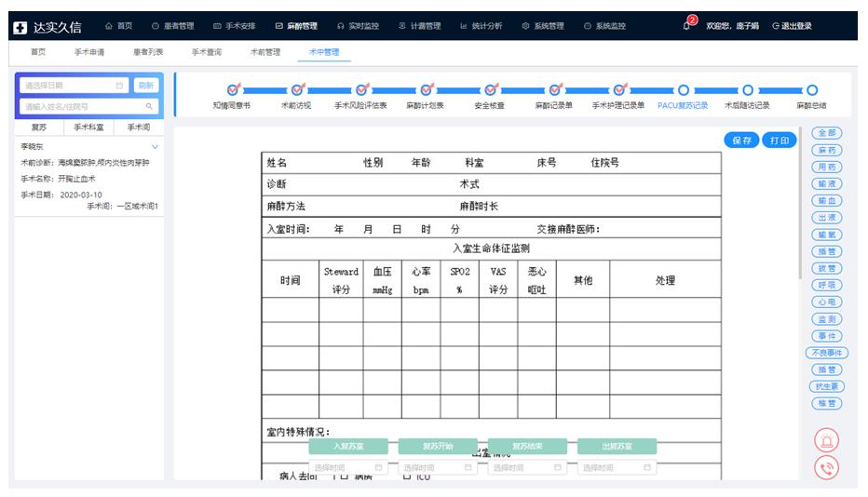868x497 pixels.
Task: Click the 麻醉总结 step circle
Action: point(811,90)
